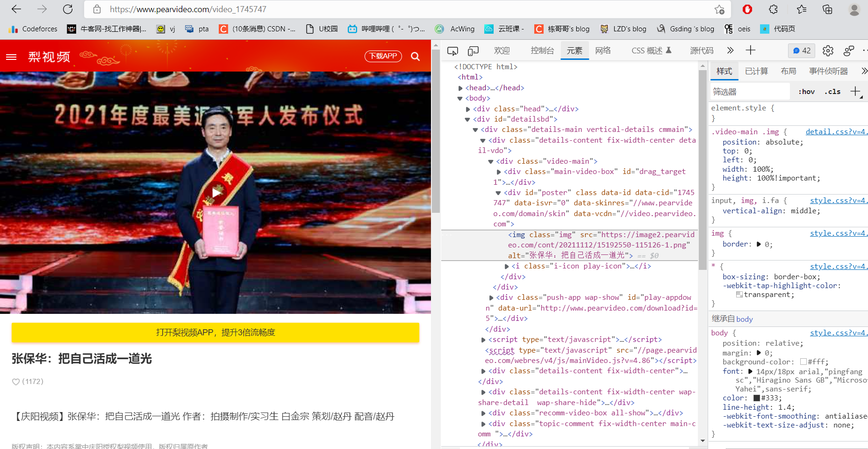The width and height of the screenshot is (868, 449).
Task: Collapse the div id="detailsbd" node
Action: click(467, 120)
